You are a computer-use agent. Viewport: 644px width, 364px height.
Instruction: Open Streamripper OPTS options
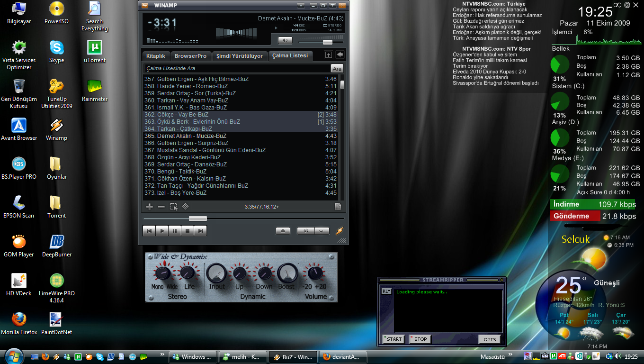tap(490, 339)
